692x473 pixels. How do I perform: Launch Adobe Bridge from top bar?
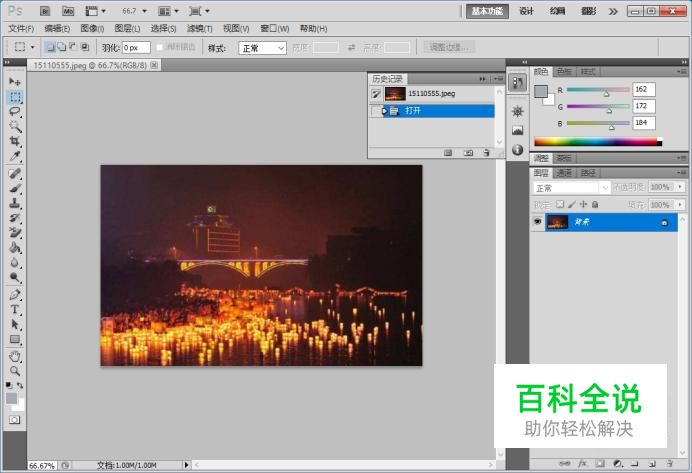tap(45, 11)
